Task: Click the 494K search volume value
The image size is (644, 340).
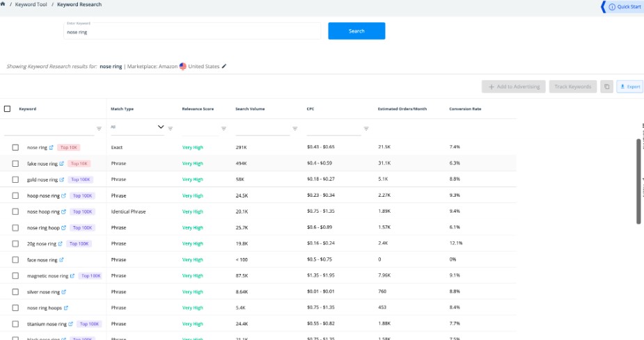Action: [x=241, y=163]
